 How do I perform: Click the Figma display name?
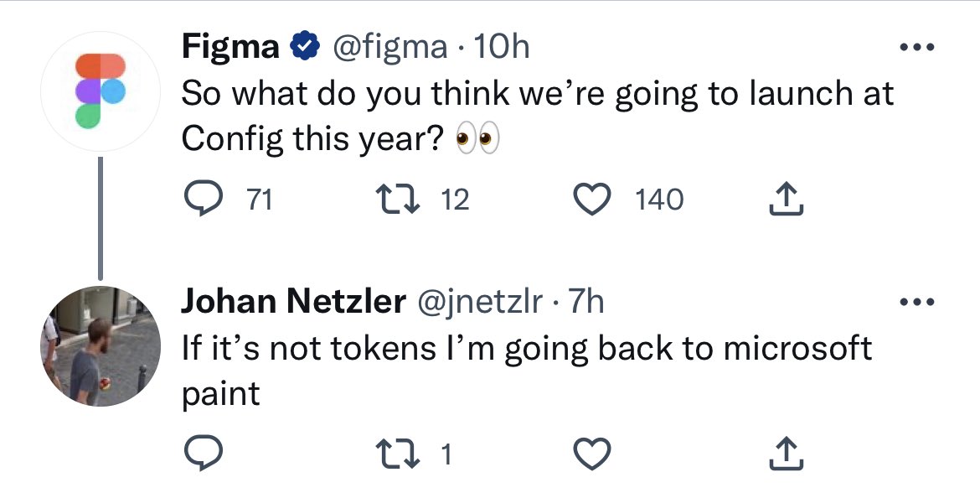click(230, 47)
